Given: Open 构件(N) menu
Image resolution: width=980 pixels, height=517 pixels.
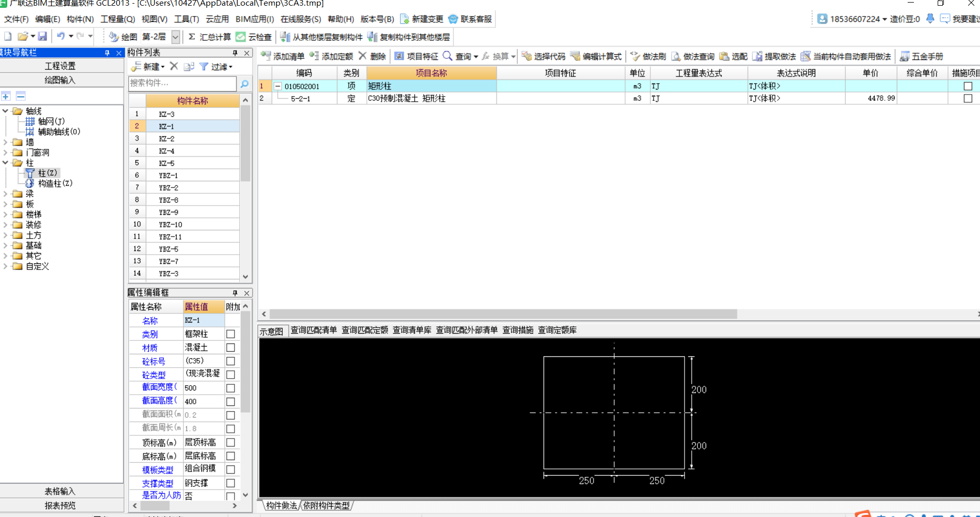Looking at the screenshot, I should [80, 19].
